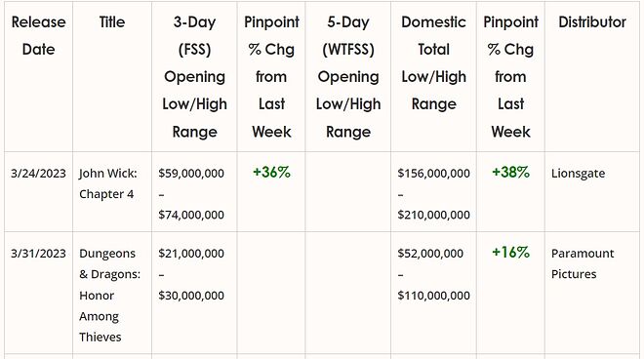Image resolution: width=644 pixels, height=359 pixels.
Task: Select the Lionsgate distributor cell
Action: click(579, 174)
